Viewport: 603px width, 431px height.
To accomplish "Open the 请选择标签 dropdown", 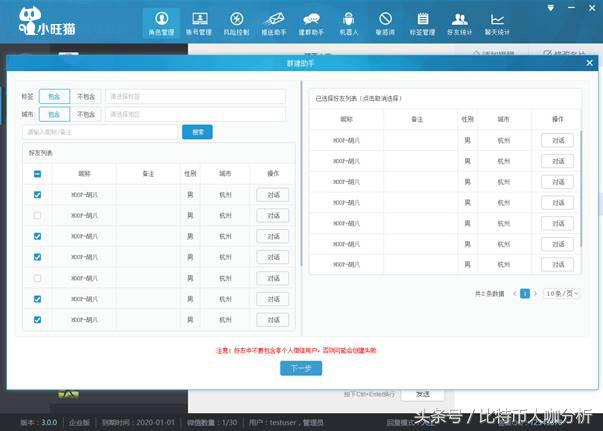I will (x=195, y=97).
